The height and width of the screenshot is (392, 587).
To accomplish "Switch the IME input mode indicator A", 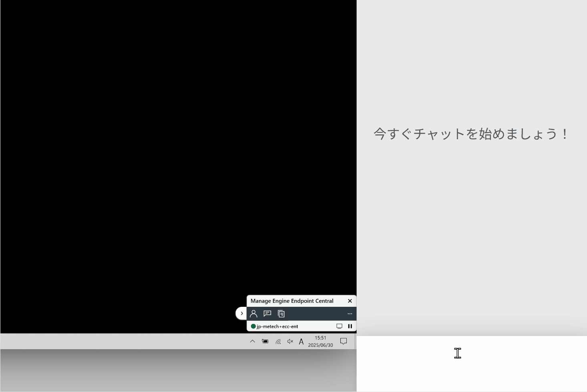I will click(x=302, y=342).
